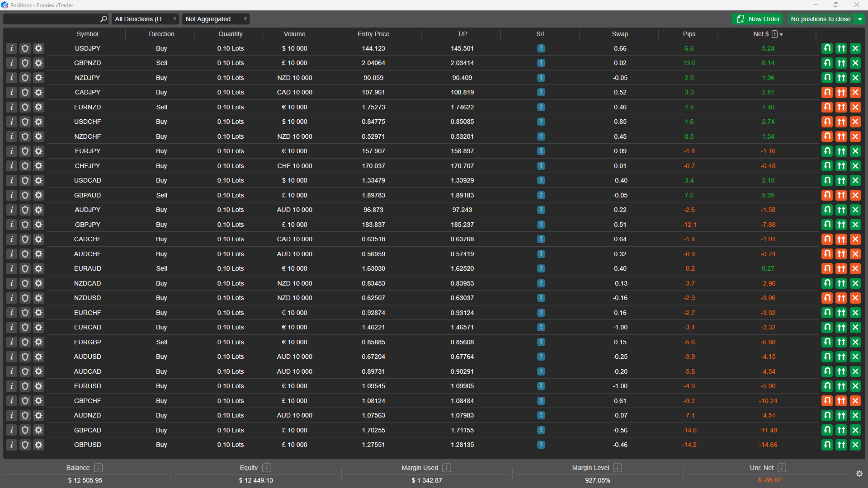Open info for the AUDNZD position
Screen dimensions: 868x488
coord(12,415)
